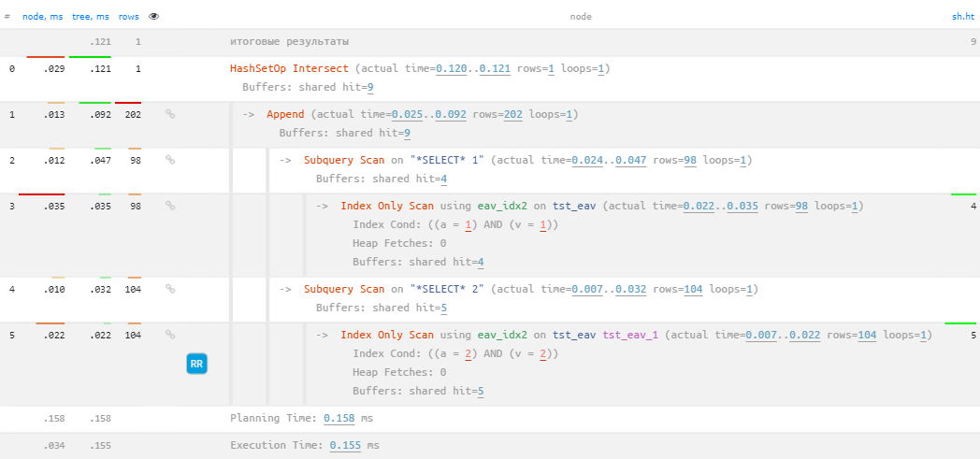The height and width of the screenshot is (459, 980).
Task: Collapse the Subquery Scan "*SELECT* 2" arrow
Action: click(x=285, y=289)
